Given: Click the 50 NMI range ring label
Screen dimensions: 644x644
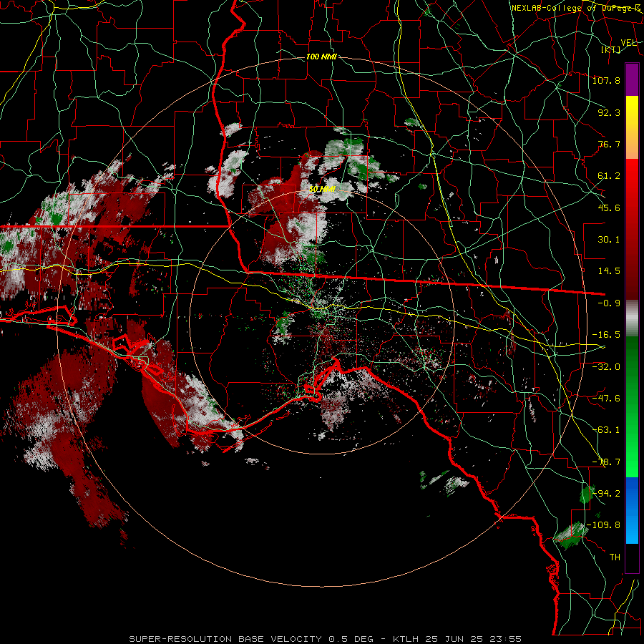Looking at the screenshot, I should point(322,189).
